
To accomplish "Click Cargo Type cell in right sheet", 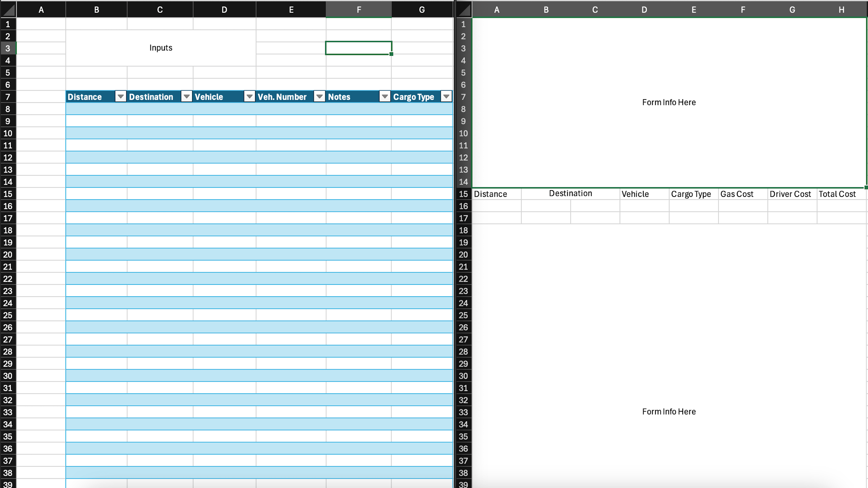I will (x=693, y=194).
